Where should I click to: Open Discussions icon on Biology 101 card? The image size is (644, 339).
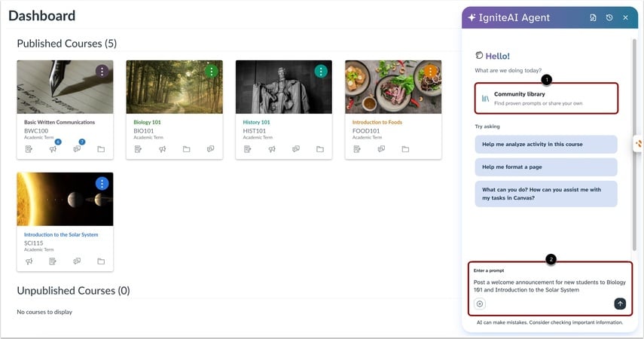tap(210, 148)
